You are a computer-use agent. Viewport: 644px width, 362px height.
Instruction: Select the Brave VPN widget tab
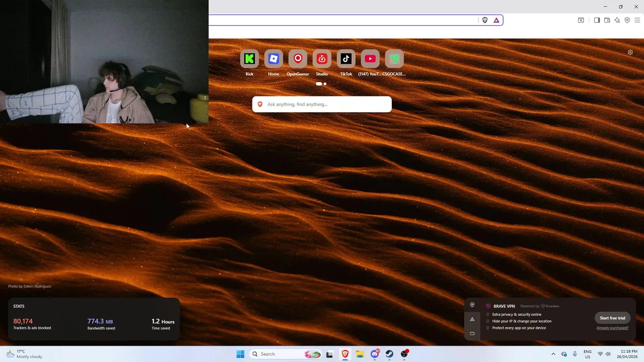point(472,305)
